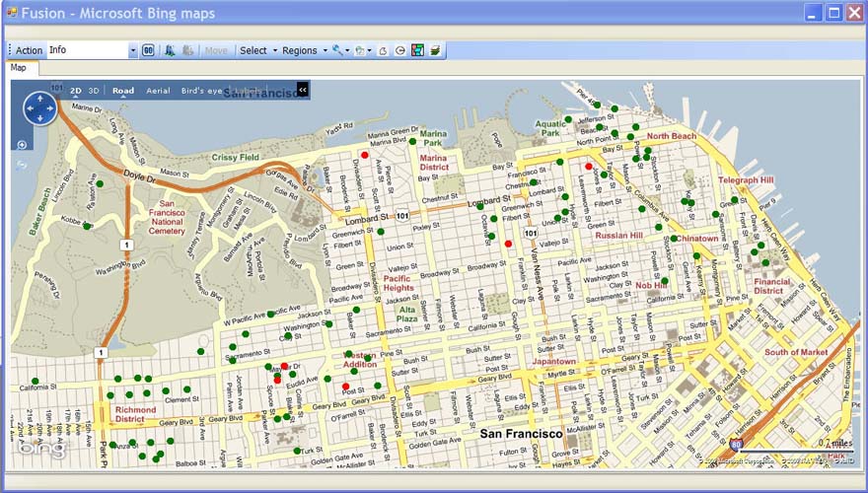Click green marker near Turk St label
Image resolution: width=868 pixels, height=493 pixels.
pyautogui.click(x=297, y=451)
